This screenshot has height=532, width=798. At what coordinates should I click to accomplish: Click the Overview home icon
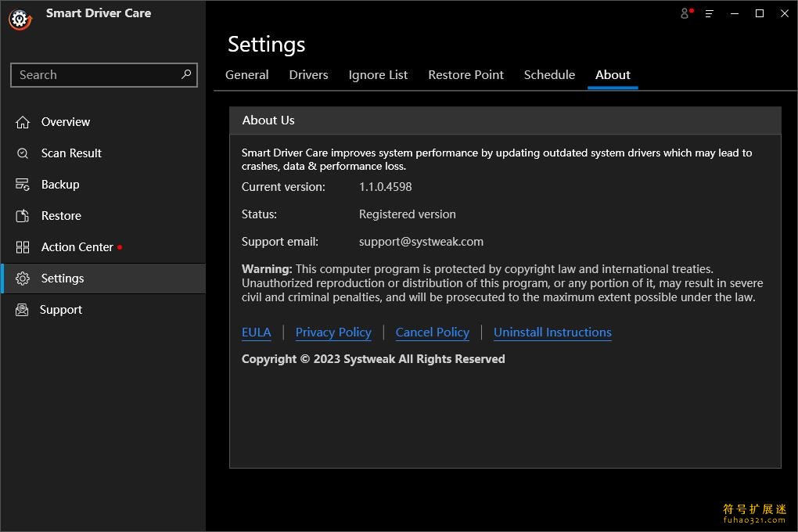point(23,122)
